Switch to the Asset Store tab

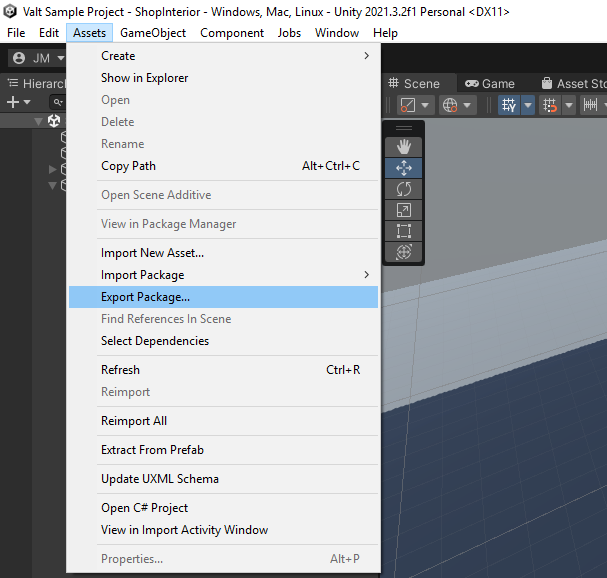pyautogui.click(x=574, y=84)
